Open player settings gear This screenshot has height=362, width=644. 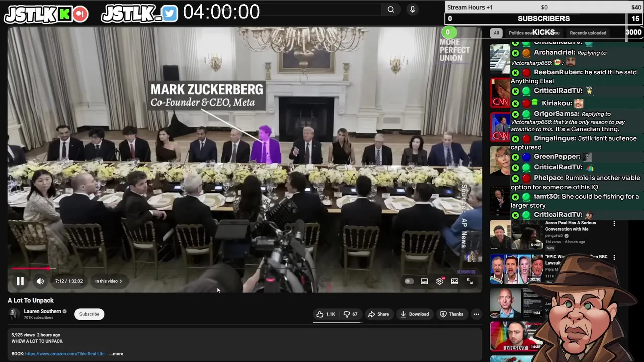(x=440, y=281)
